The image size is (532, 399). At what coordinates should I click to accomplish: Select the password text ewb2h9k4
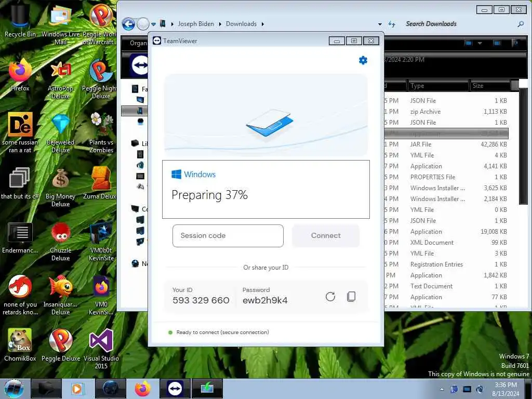point(265,300)
